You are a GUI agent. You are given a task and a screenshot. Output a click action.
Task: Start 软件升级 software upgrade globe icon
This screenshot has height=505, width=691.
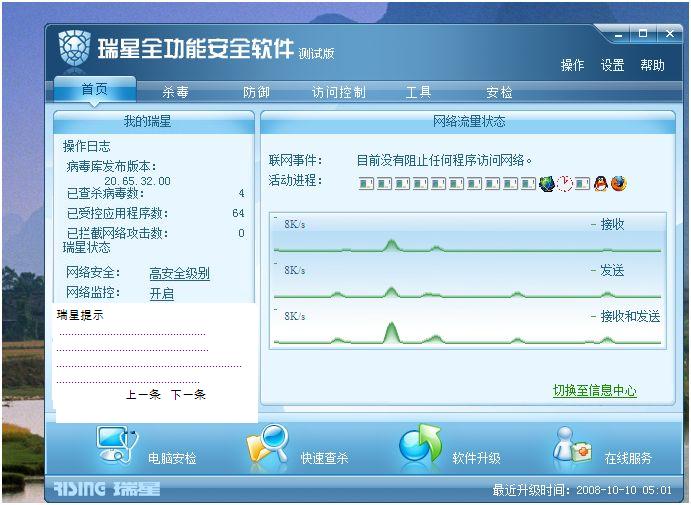tap(420, 444)
